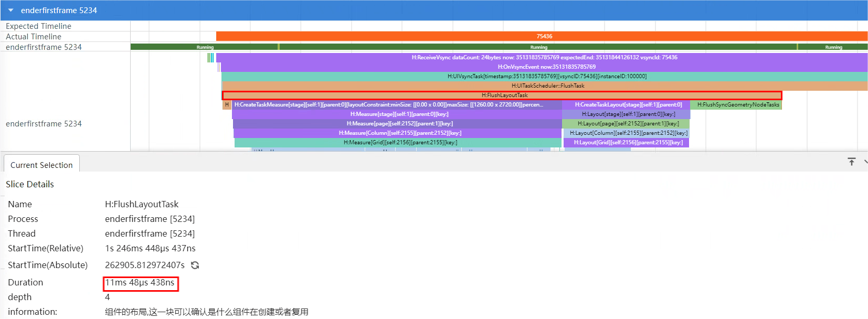Click the scroll-to-top arrow icon in details panel
Screen dimensions: 868x319
pos(851,162)
